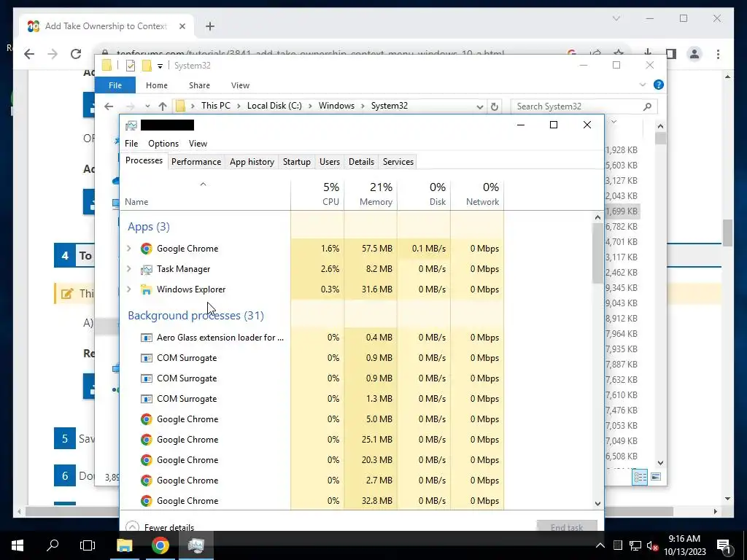This screenshot has height=560, width=747.
Task: Open Task View from the taskbar
Action: pos(88,545)
